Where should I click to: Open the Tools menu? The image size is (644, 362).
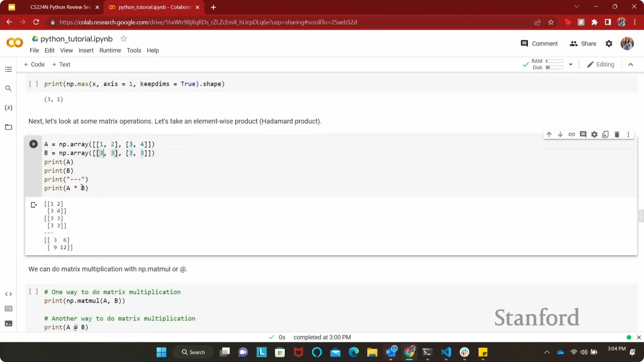[x=134, y=51]
